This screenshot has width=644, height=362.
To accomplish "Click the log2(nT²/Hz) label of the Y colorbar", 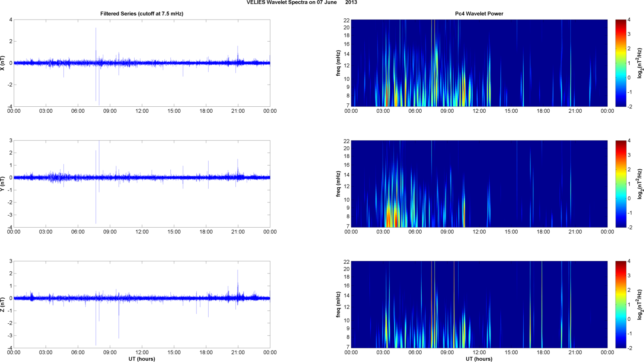I will (640, 184).
